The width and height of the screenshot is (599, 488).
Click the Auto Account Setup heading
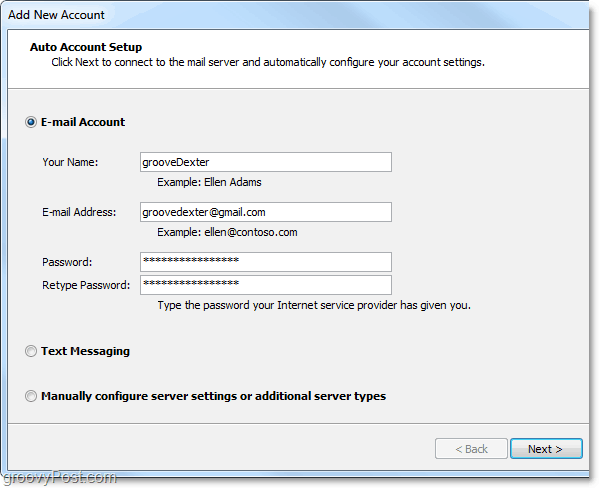click(86, 47)
